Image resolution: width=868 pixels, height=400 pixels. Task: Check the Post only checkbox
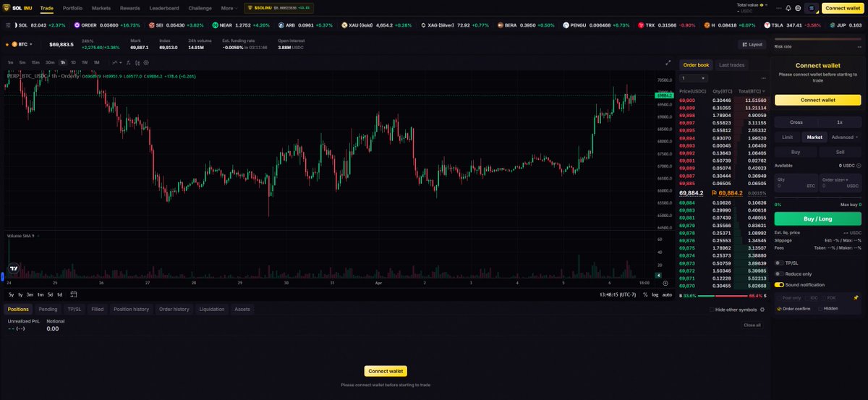point(779,297)
